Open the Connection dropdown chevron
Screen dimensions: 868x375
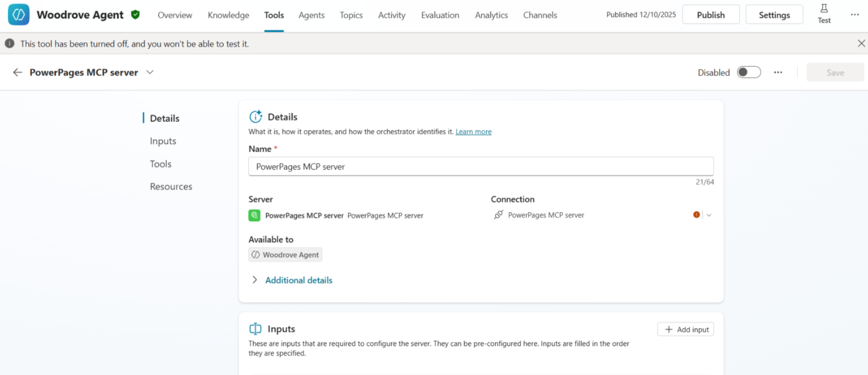tap(709, 215)
